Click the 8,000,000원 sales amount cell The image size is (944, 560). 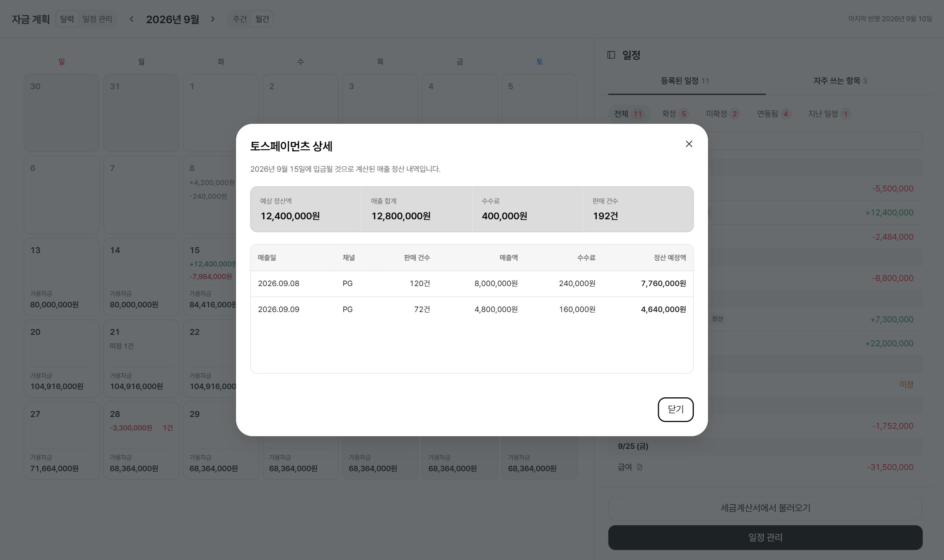click(x=496, y=283)
